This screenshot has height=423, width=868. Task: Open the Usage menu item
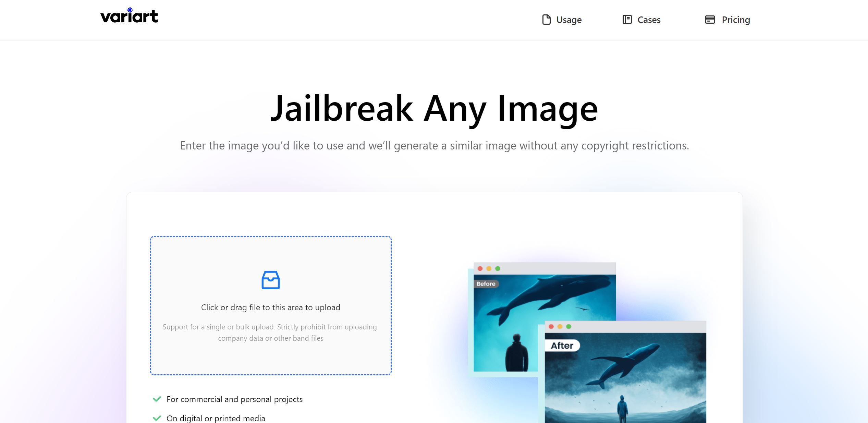569,20
